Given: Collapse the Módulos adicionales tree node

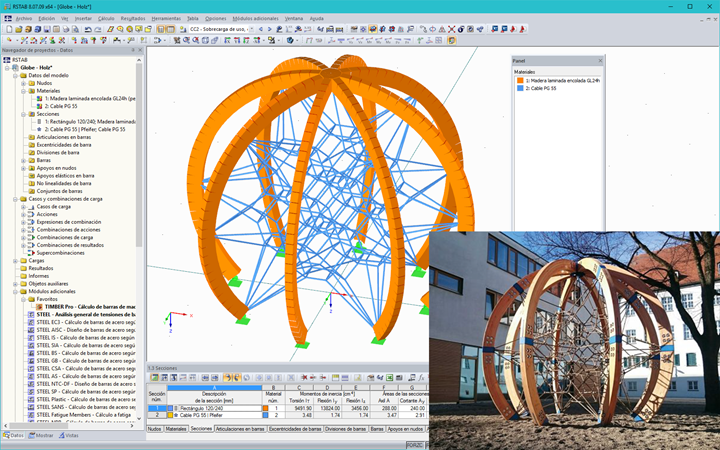Looking at the screenshot, I should click(x=15, y=291).
